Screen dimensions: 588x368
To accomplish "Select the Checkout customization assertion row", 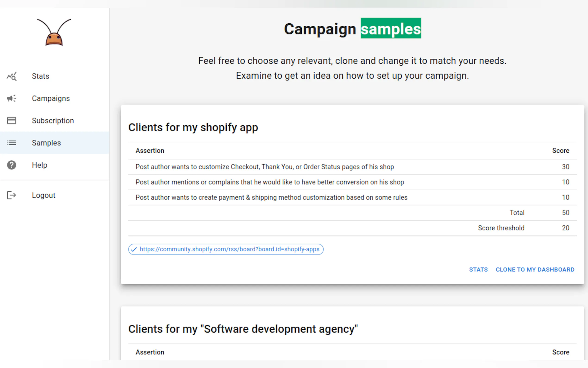I will (265, 167).
